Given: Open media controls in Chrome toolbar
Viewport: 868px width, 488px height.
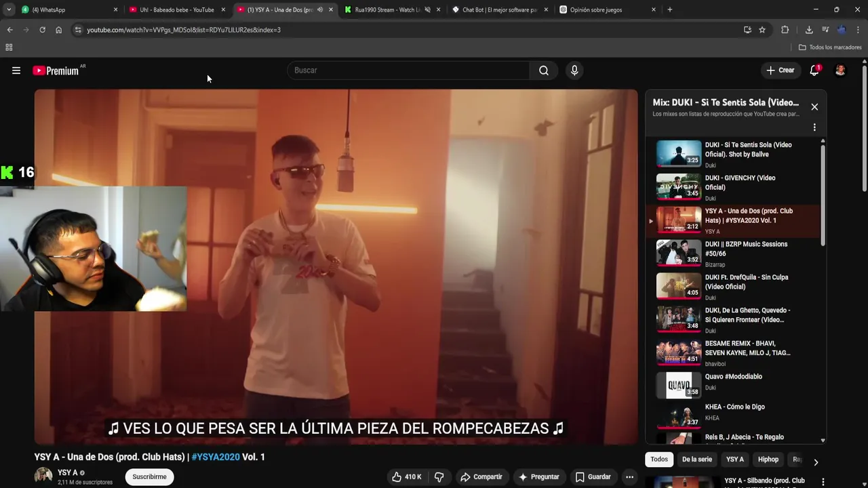Looking at the screenshot, I should click(x=825, y=30).
